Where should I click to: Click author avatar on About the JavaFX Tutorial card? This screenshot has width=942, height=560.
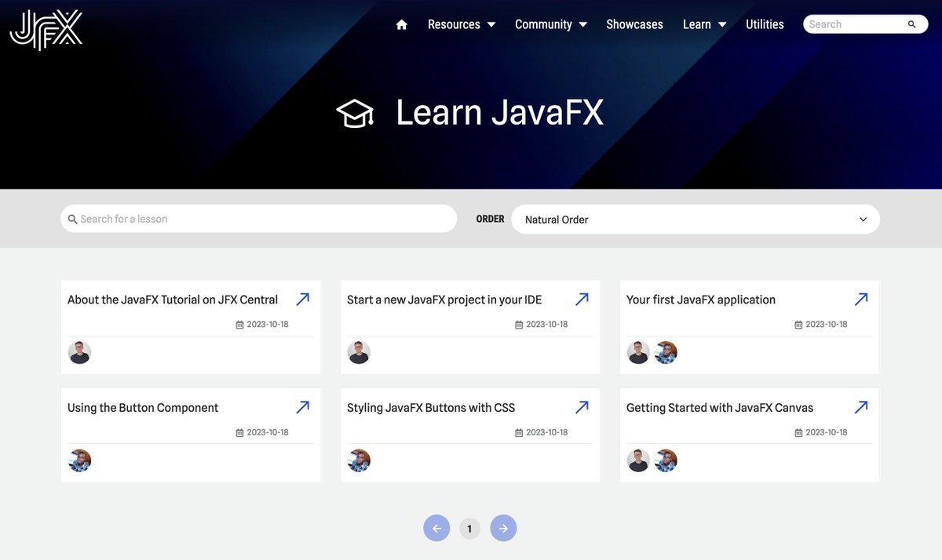79,353
